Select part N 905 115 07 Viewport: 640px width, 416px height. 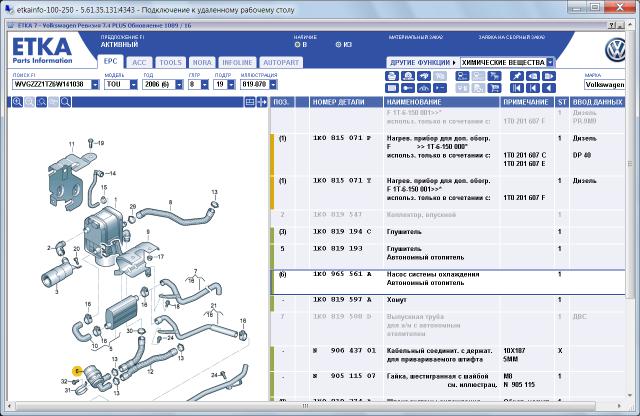click(344, 376)
